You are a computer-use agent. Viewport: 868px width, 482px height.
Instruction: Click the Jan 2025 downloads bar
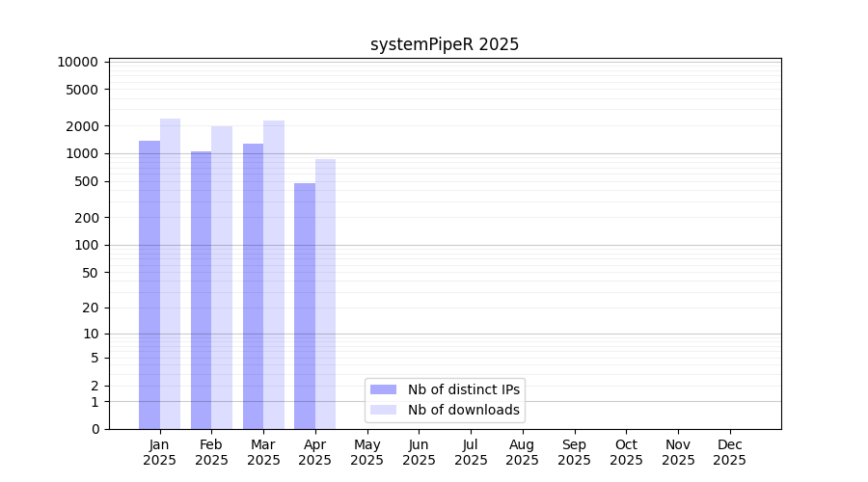(x=170, y=274)
